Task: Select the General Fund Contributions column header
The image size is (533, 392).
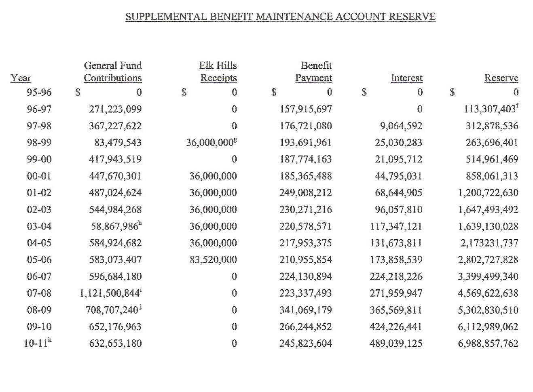Action: tap(113, 72)
